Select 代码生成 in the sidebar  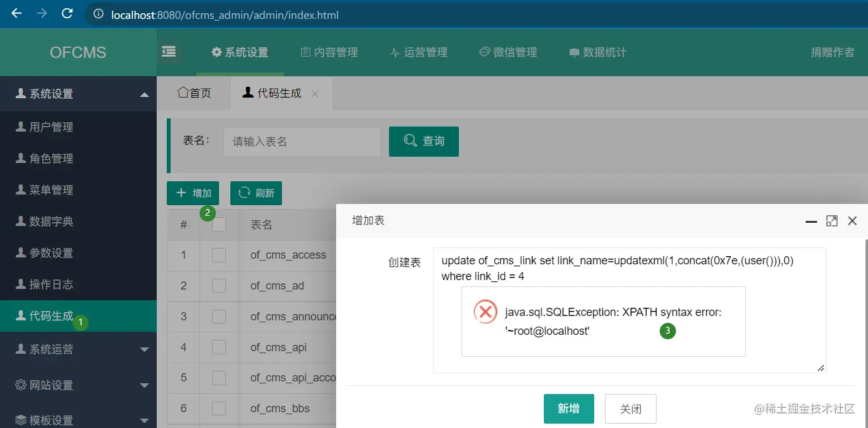[x=78, y=316]
